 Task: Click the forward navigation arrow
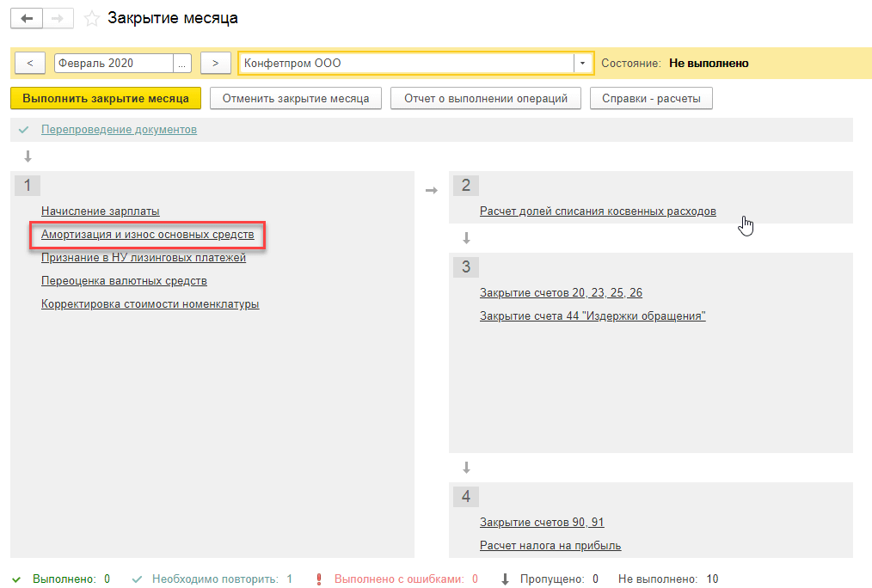[58, 18]
